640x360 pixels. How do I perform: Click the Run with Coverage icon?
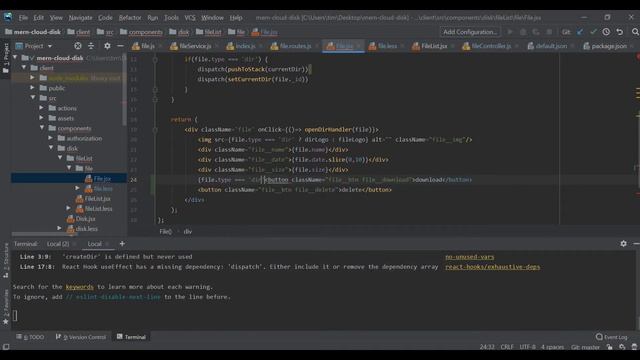536,32
